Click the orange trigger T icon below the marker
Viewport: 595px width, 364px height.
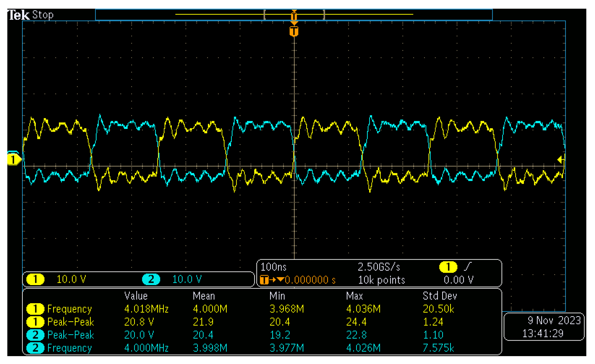pos(294,31)
